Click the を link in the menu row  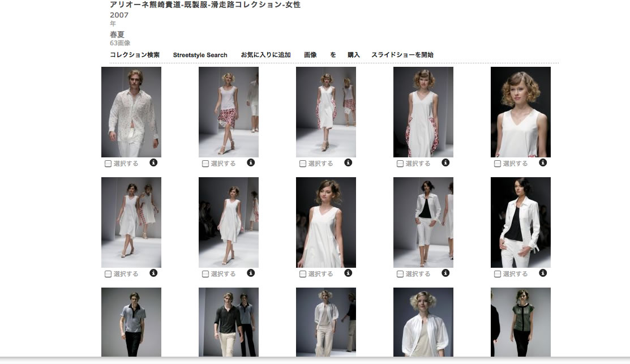pyautogui.click(x=333, y=55)
